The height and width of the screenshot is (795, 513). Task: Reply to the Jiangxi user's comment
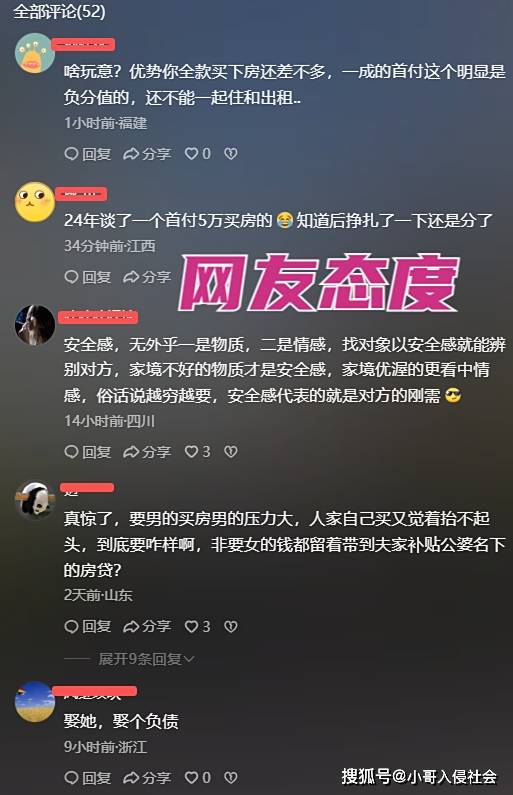pos(88,277)
